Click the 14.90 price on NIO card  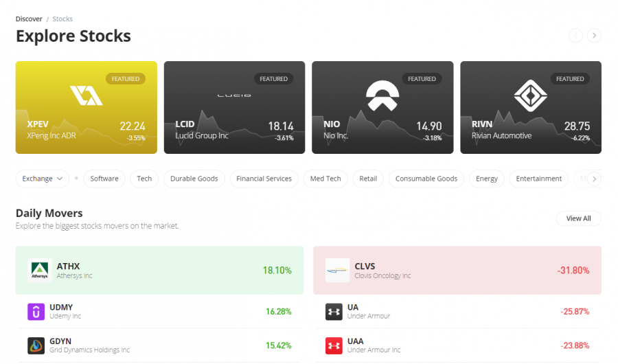(428, 126)
